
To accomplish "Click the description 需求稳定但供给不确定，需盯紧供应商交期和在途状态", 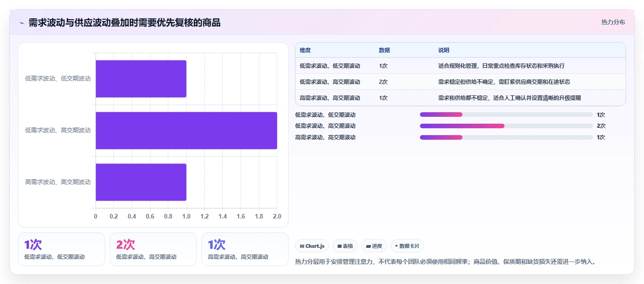I will (504, 82).
